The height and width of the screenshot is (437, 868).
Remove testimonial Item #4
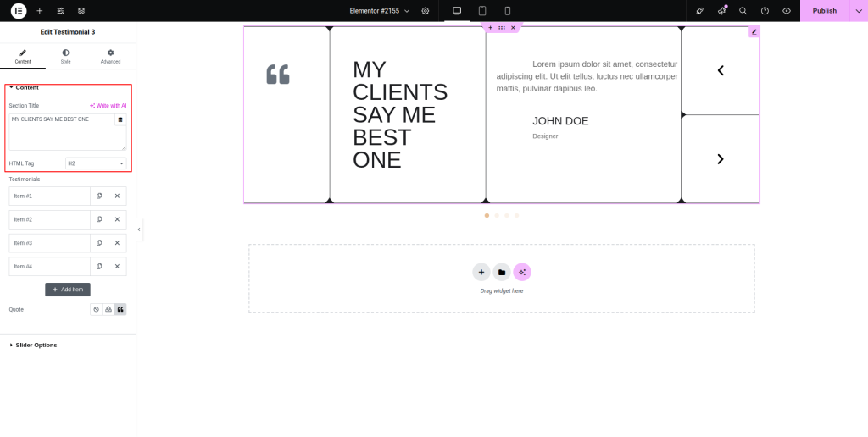click(117, 266)
